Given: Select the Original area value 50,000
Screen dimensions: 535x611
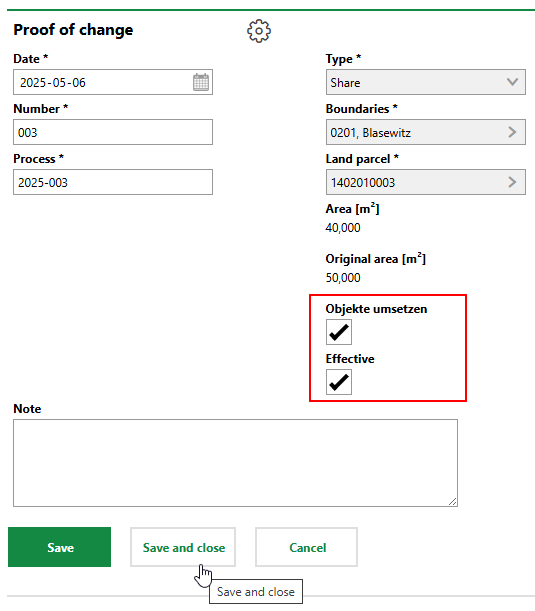Looking at the screenshot, I should (x=343, y=277).
